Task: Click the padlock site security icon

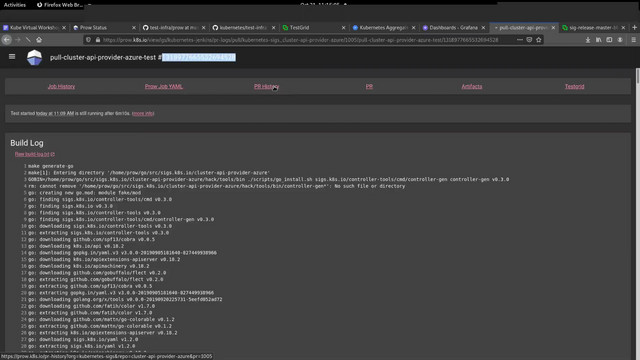Action: pyautogui.click(x=98, y=40)
